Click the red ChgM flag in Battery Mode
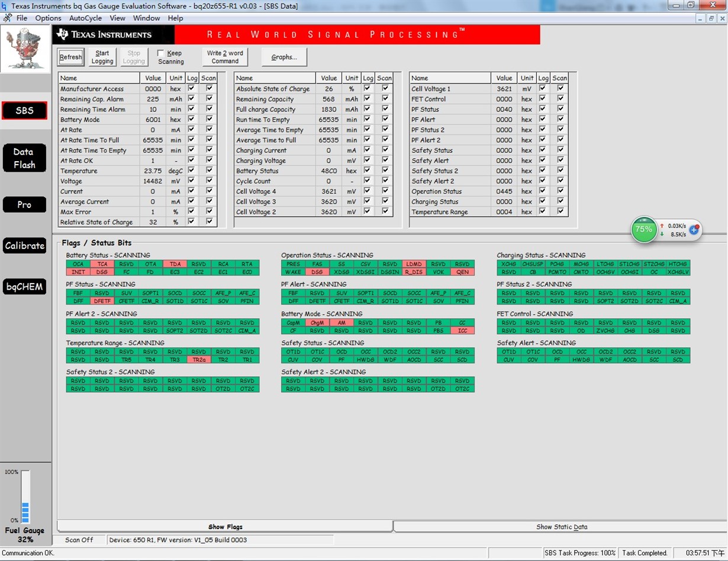Screen dimensions: 728x561 click(317, 323)
